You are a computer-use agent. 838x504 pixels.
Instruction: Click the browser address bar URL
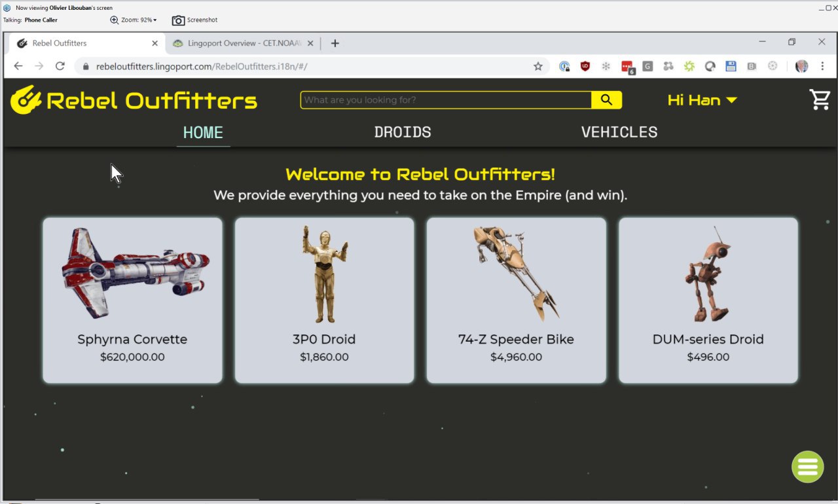coord(202,66)
